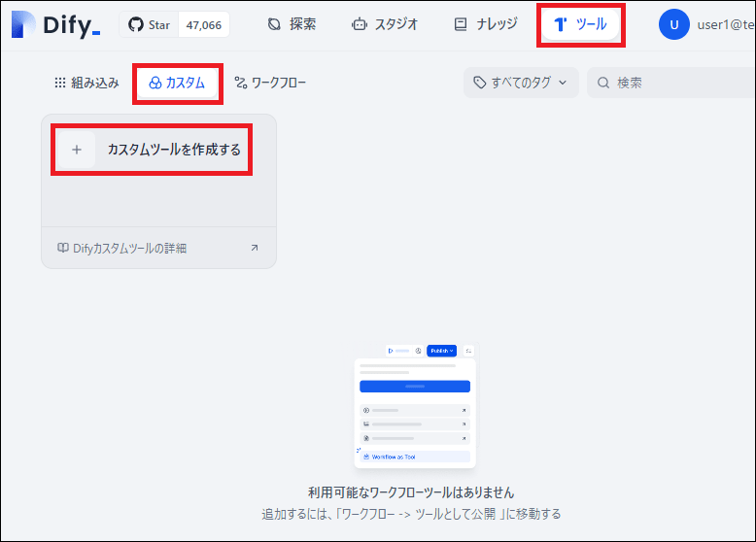Go to the ナレッジ page with book icon
The height and width of the screenshot is (542, 756).
tap(486, 24)
